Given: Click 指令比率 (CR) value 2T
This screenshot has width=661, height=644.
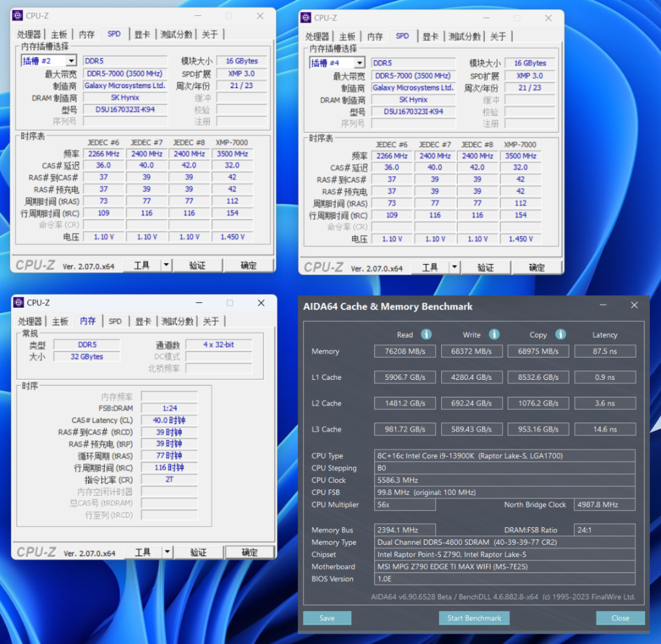Looking at the screenshot, I should pos(170,479).
